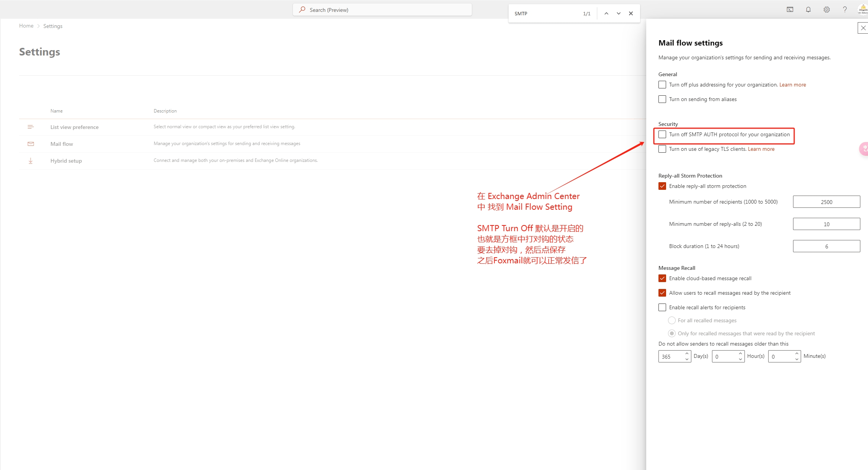Image resolution: width=868 pixels, height=470 pixels.
Task: Click the Hybrid setup download icon
Action: [31, 160]
